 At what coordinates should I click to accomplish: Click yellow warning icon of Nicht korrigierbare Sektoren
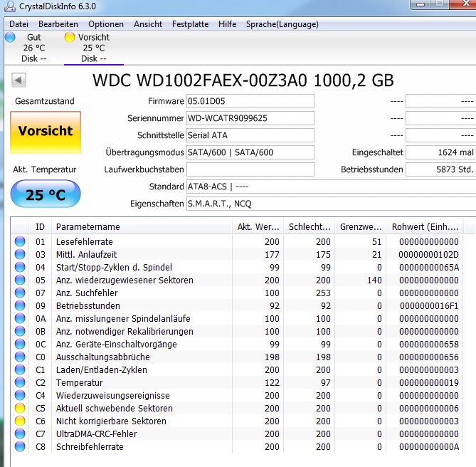[x=20, y=421]
